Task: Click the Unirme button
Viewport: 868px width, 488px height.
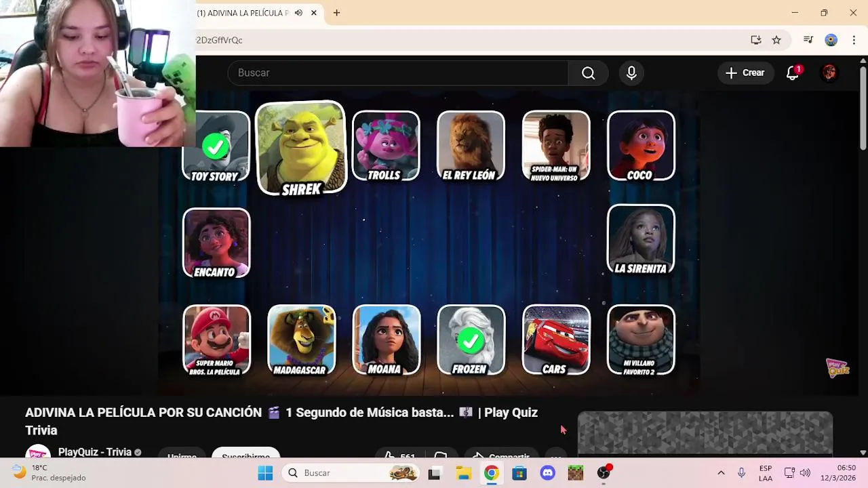Action: [182, 454]
